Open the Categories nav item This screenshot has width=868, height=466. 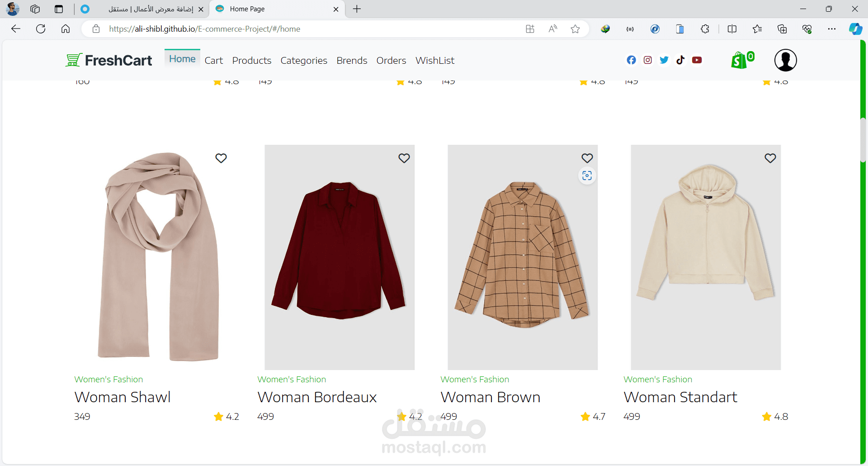tap(304, 61)
